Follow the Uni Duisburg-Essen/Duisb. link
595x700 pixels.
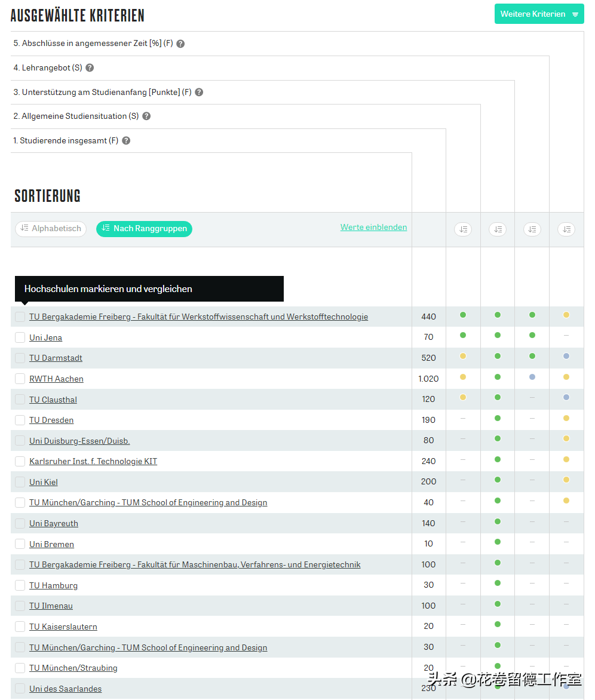79,441
